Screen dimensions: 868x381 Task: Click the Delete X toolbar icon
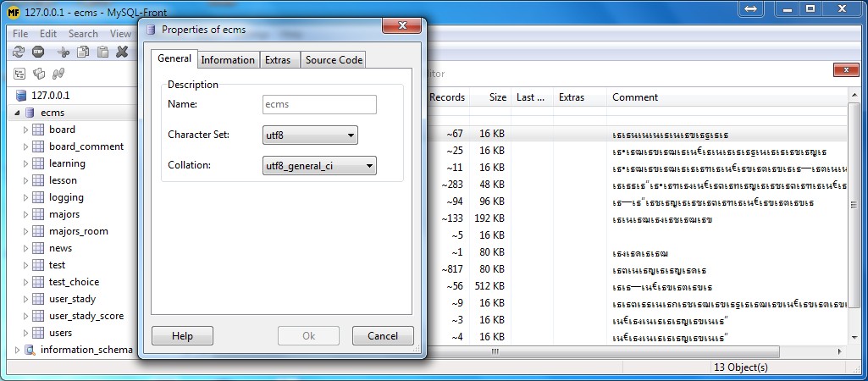pos(122,52)
